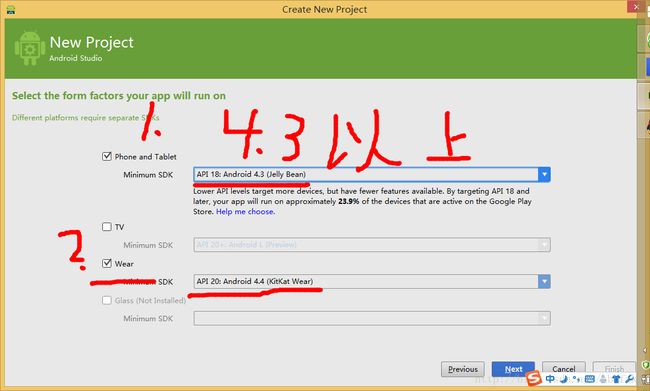
Task: Check the TV form factor checkbox
Action: [107, 226]
